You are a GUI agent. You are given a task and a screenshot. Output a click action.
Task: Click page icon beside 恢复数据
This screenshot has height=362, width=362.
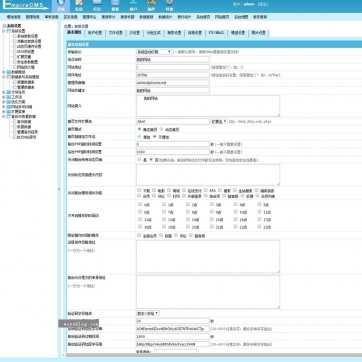pos(15,127)
